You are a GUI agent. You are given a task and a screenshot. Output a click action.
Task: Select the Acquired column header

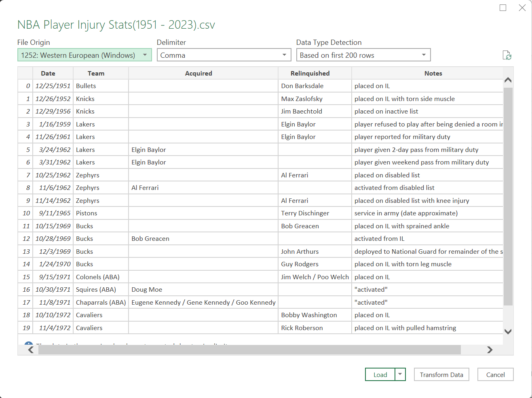(x=198, y=73)
